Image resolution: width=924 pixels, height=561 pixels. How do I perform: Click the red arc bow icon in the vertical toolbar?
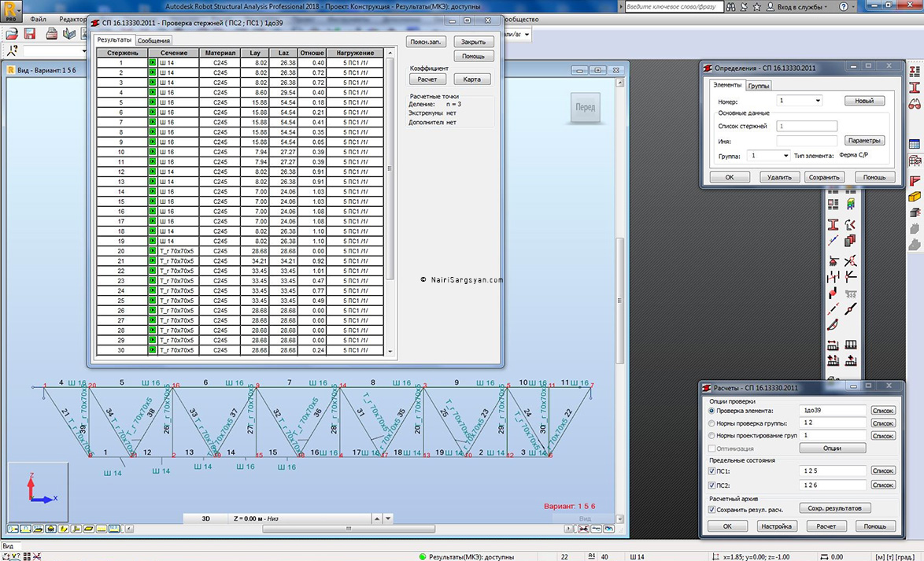click(x=833, y=325)
